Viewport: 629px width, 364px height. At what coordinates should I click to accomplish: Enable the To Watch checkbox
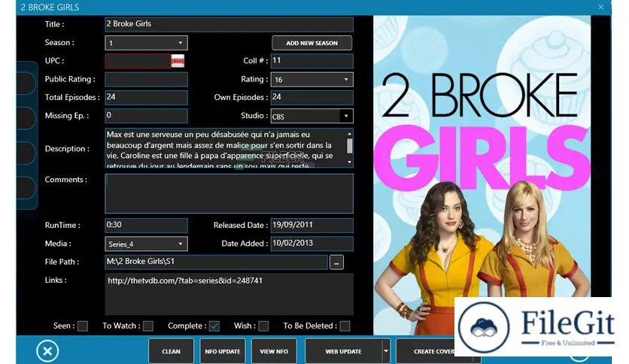(x=148, y=326)
